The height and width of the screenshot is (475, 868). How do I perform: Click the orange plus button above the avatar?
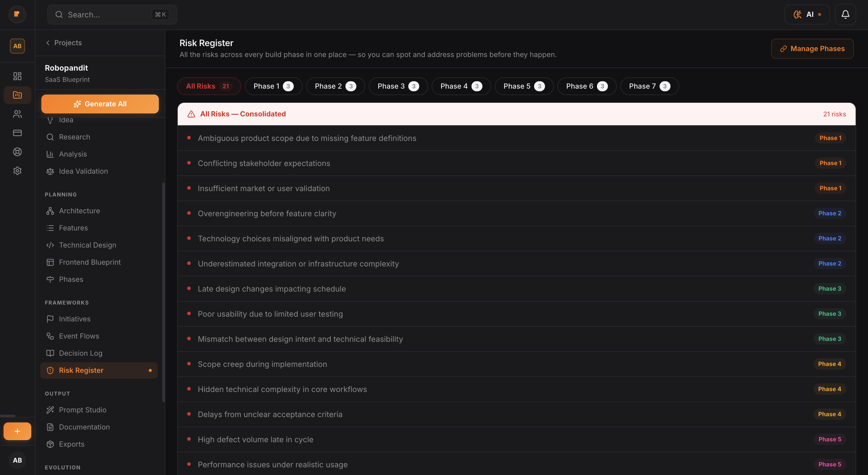coord(17,431)
